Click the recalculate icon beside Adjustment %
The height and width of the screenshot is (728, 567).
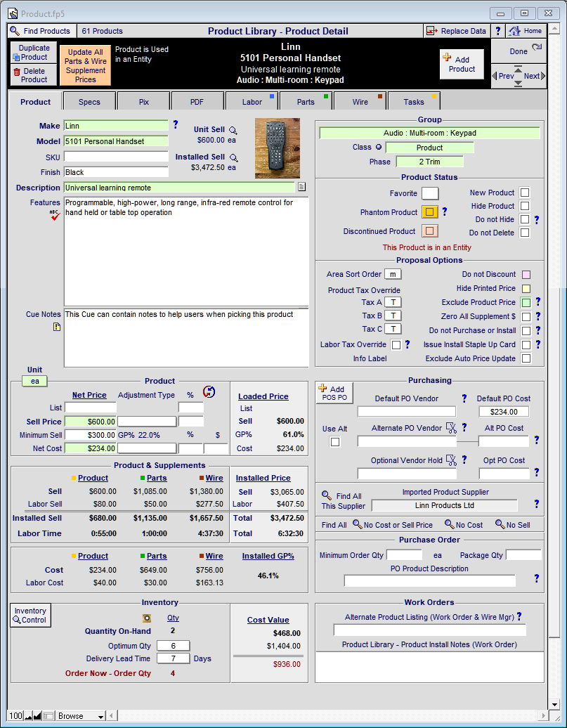pos(209,392)
